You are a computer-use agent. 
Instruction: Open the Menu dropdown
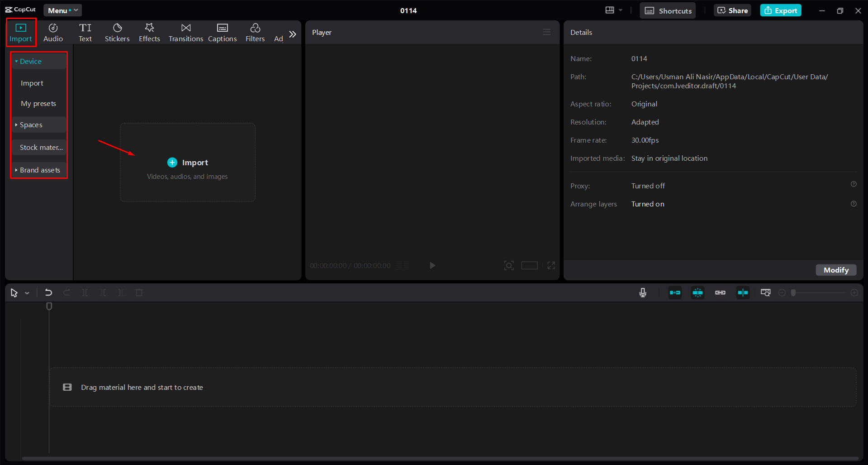tap(62, 10)
